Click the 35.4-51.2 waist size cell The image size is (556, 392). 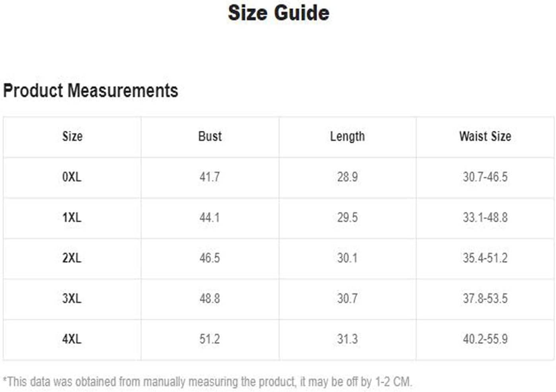[485, 258]
